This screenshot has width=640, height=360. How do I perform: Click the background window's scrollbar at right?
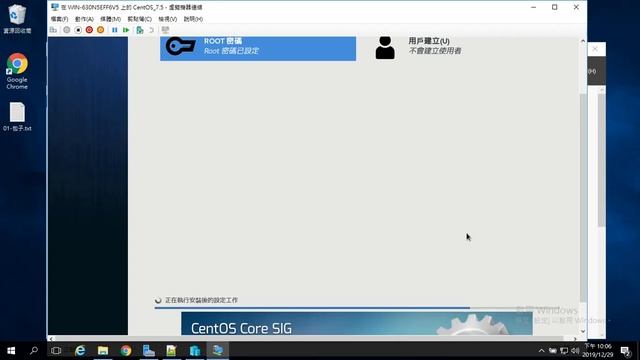602,159
